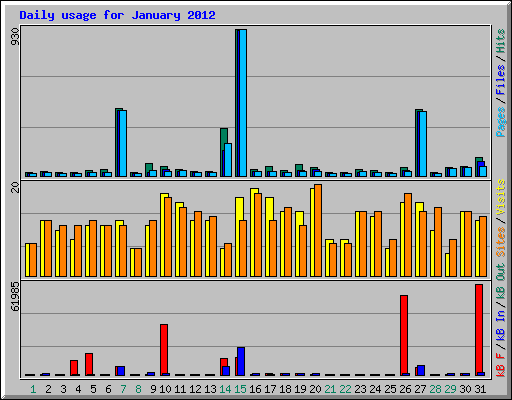
Task: Click the "Visits" legend label
Action: click(x=500, y=197)
